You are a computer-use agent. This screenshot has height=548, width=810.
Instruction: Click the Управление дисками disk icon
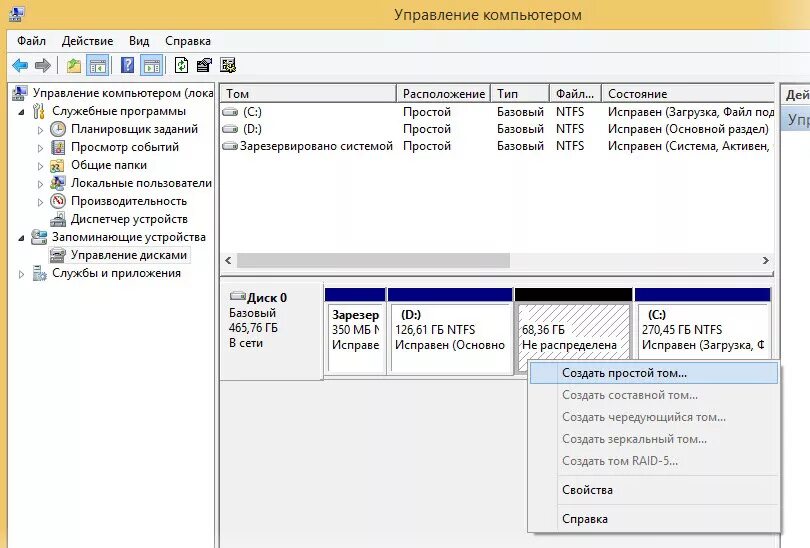[57, 255]
